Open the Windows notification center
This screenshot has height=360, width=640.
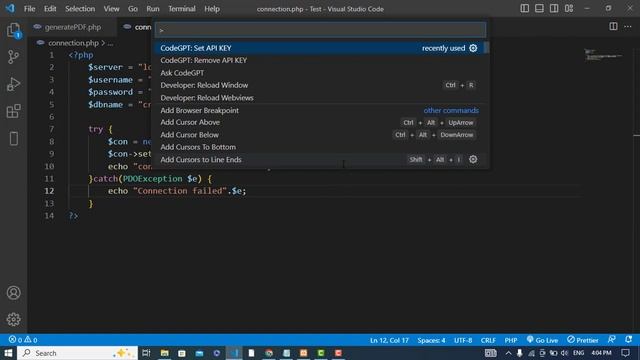coord(626,353)
